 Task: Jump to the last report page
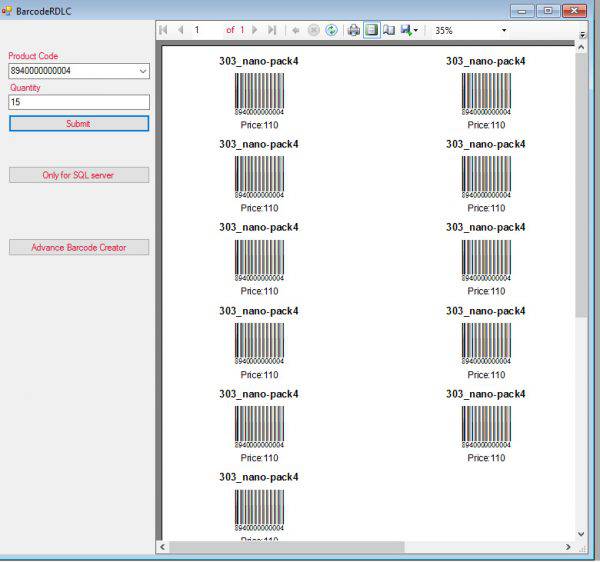click(x=272, y=31)
